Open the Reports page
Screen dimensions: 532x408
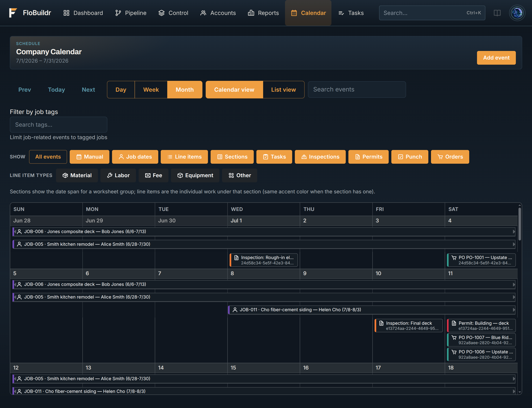263,13
